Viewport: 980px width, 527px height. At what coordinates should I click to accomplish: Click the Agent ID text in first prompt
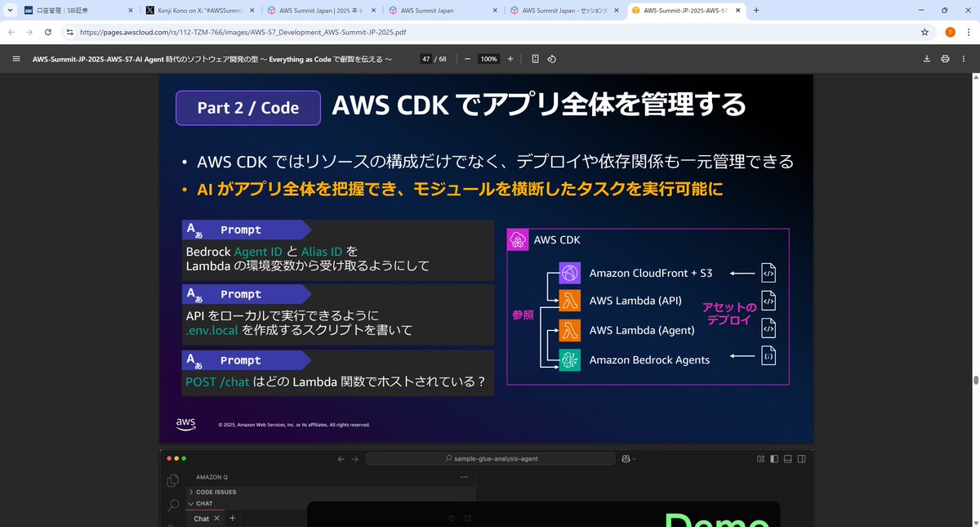[x=258, y=251]
